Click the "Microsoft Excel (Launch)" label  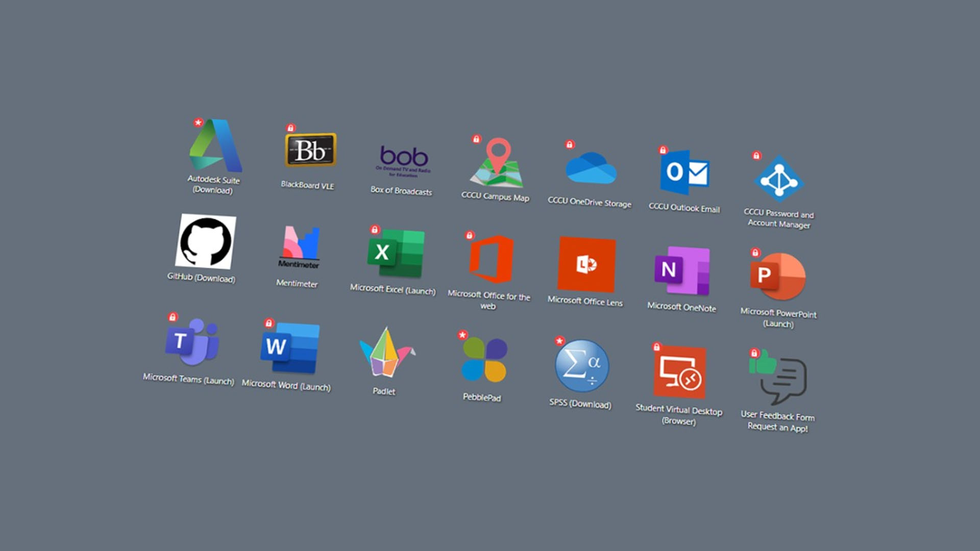tap(393, 290)
